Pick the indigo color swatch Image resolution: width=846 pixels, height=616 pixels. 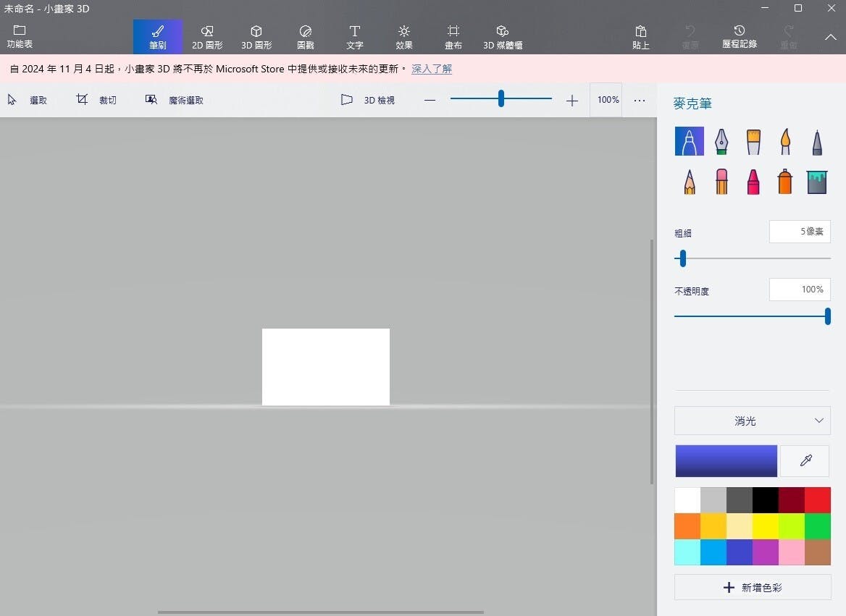click(x=740, y=552)
